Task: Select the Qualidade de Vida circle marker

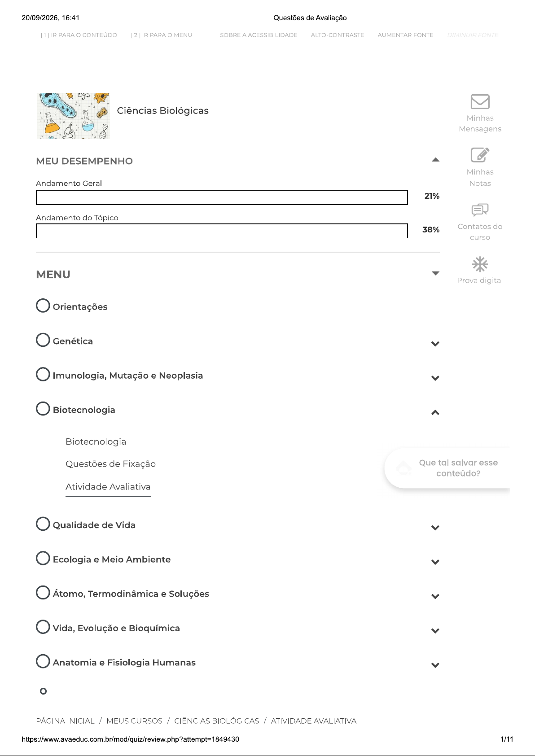Action: [43, 524]
